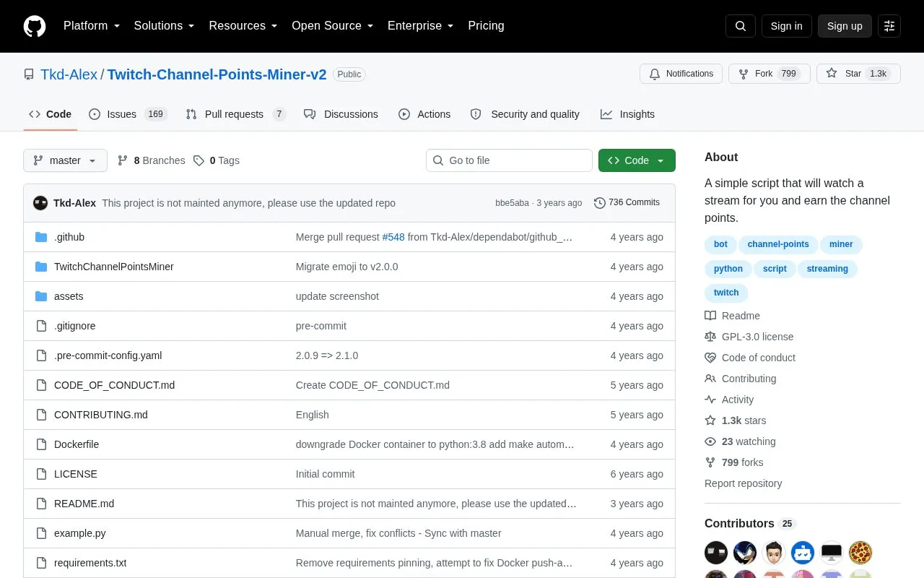Expand the Platform menu
This screenshot has height=578, width=924.
92,26
